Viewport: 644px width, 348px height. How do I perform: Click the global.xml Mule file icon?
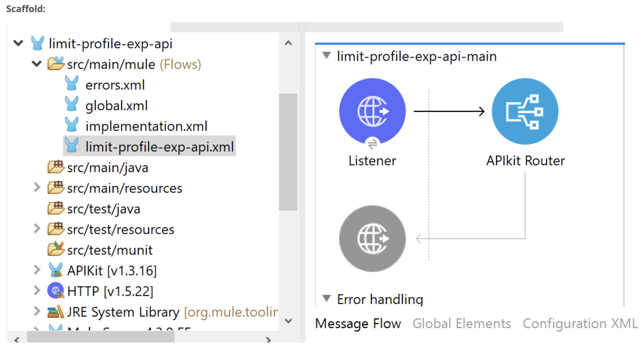point(72,104)
